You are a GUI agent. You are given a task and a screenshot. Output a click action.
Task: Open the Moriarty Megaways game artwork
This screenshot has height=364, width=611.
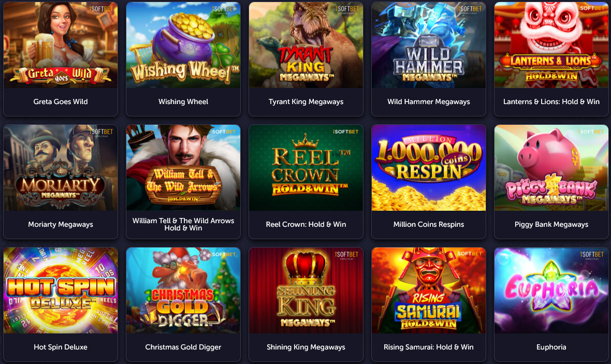coord(61,168)
